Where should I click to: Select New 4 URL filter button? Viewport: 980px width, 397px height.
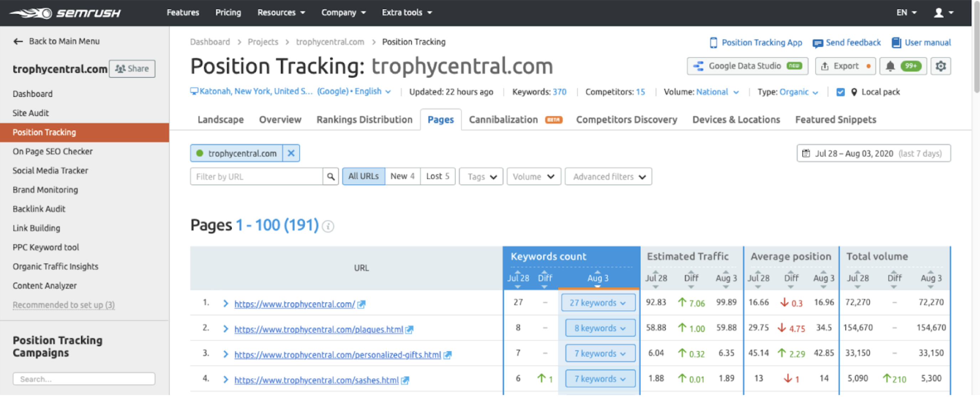[402, 176]
